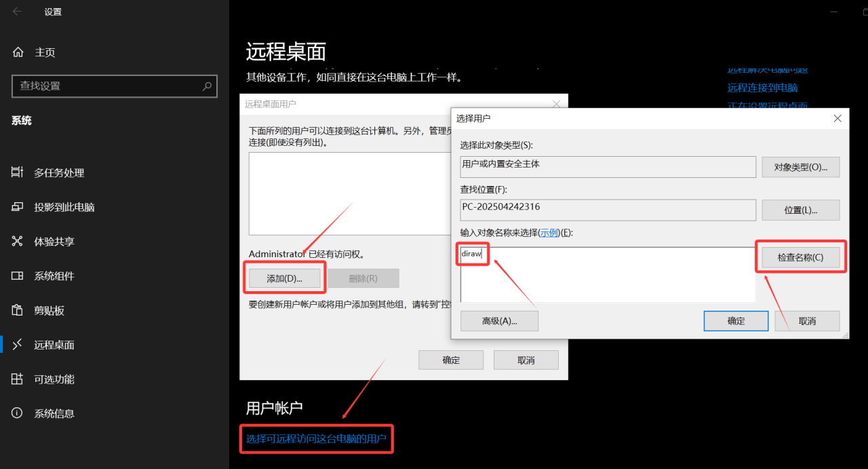This screenshot has width=868, height=469.
Task: Select 远程桌面 in the sidebar
Action: [54, 345]
